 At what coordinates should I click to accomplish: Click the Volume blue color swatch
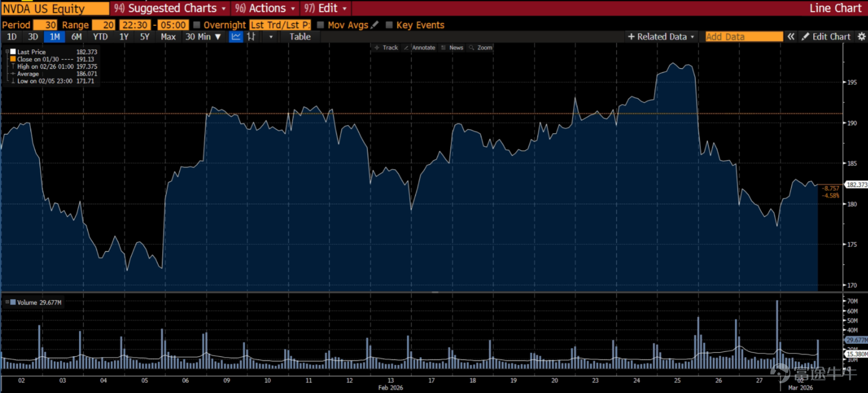click(13, 302)
